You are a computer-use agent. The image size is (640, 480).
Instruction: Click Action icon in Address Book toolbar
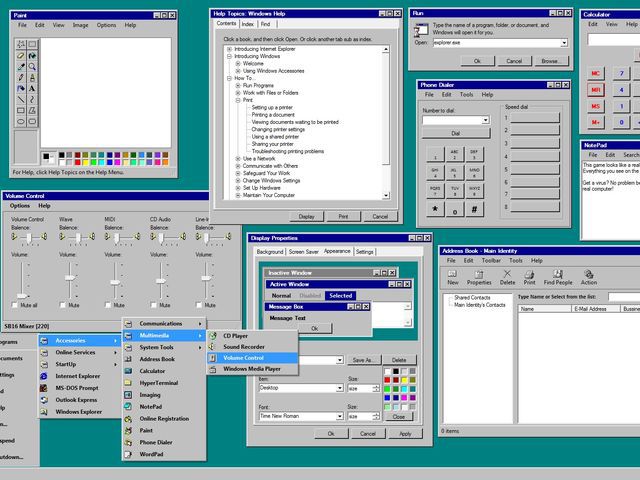[589, 277]
